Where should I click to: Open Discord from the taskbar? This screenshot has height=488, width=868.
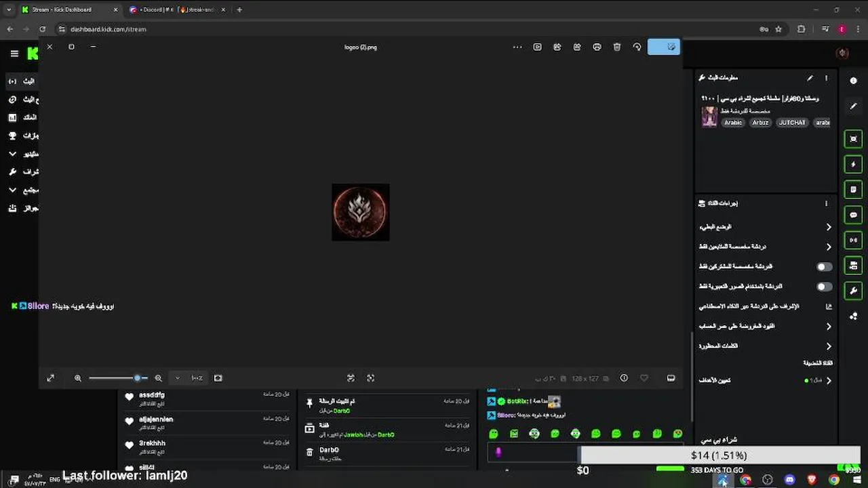pyautogui.click(x=789, y=480)
